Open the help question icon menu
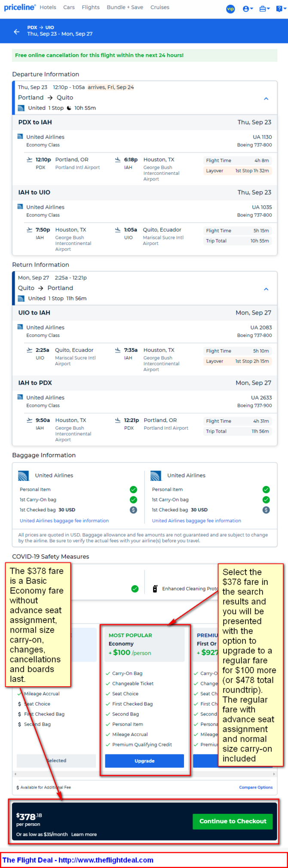288x868 pixels. (x=281, y=9)
